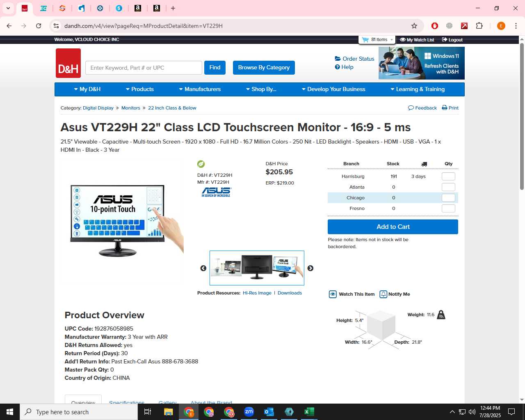Switch to the second browser tab
The width and height of the screenshot is (525, 420).
[43, 8]
